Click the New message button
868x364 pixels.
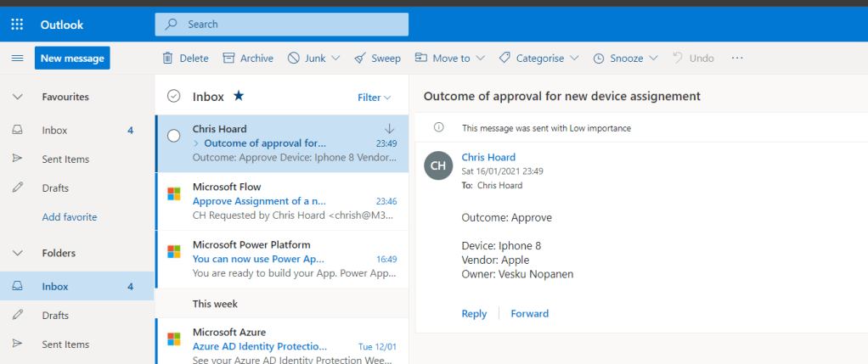coord(72,58)
